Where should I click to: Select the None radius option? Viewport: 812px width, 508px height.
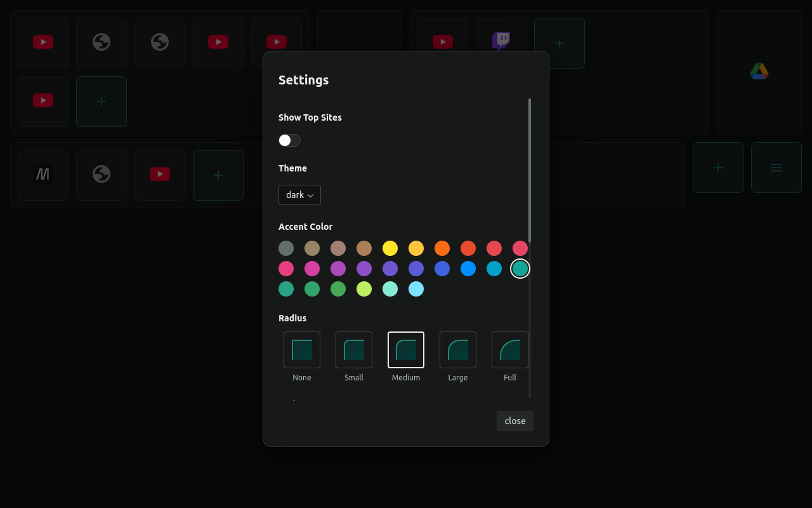(x=301, y=350)
